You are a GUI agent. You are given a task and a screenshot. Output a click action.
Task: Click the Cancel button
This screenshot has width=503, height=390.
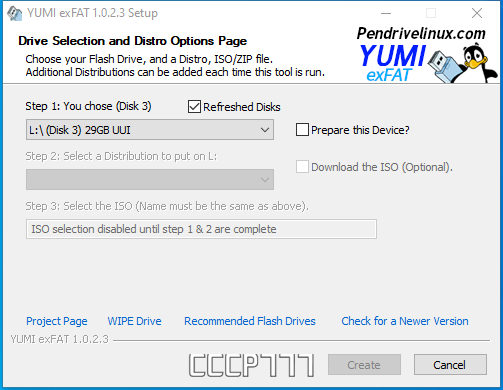[450, 365]
